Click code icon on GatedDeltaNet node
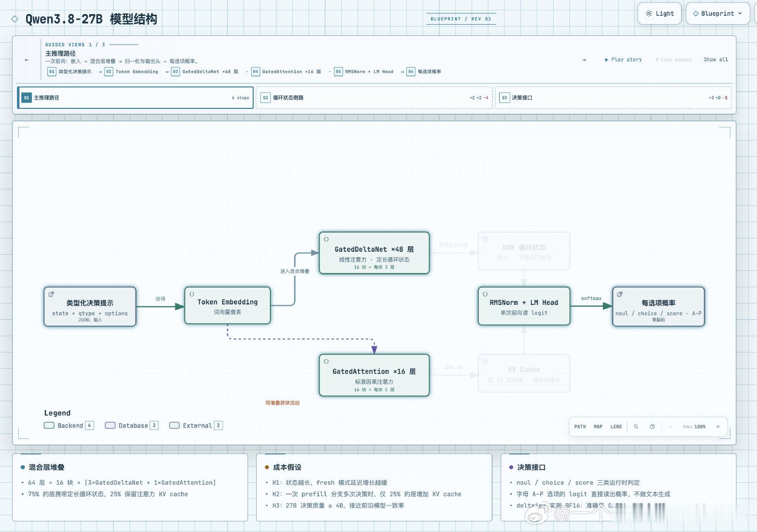 tap(326, 239)
